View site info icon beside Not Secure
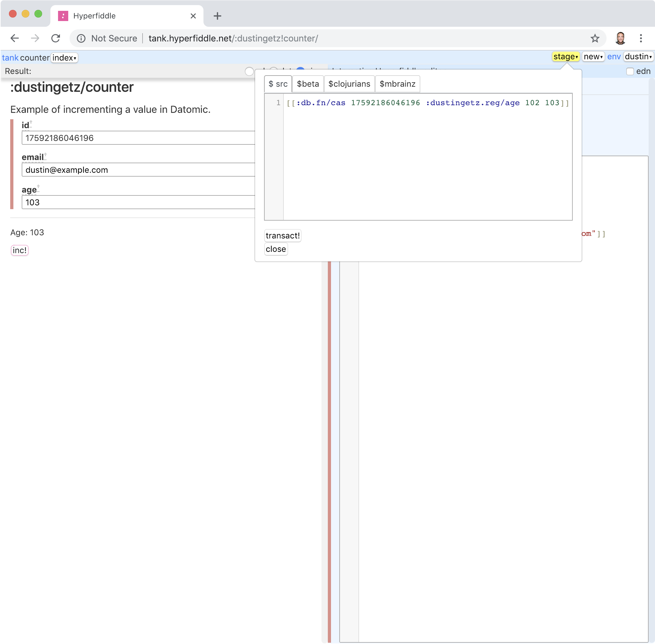Image resolution: width=655 pixels, height=644 pixels. (x=81, y=38)
